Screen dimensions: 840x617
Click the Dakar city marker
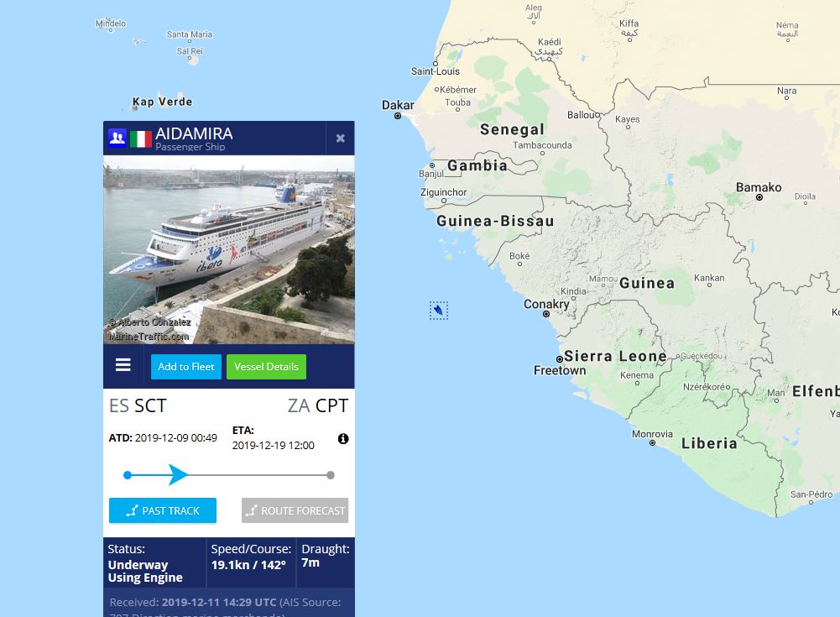[398, 116]
